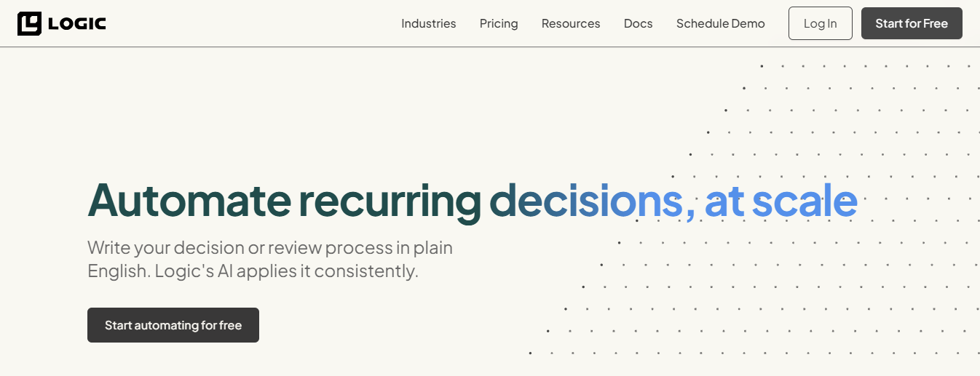
Task: Click the word Automate in the headline
Action: coord(189,199)
